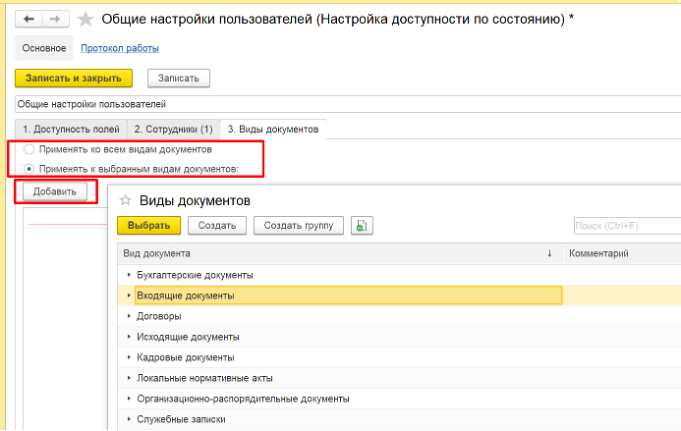This screenshot has height=431, width=681.
Task: Expand Организационно-распорядительные документы group
Action: [129, 398]
